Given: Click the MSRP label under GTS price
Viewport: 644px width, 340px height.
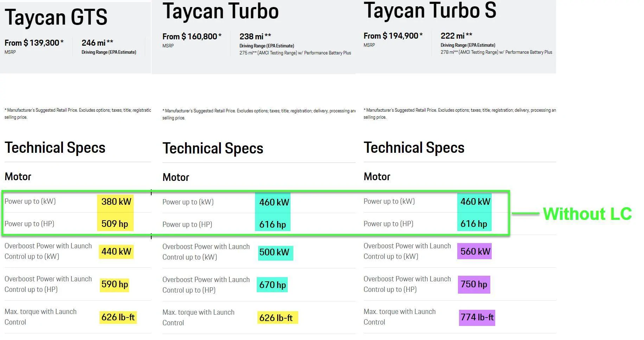Looking at the screenshot, I should [x=10, y=52].
